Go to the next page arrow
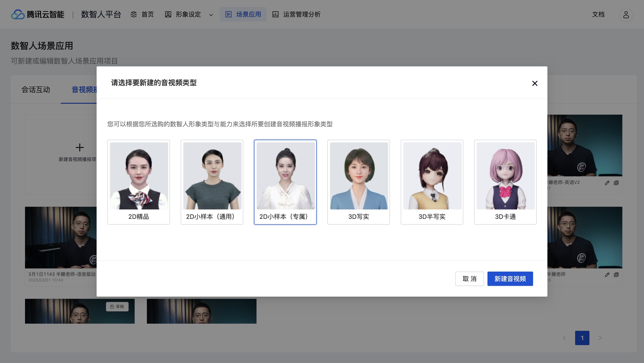Screen dimensions: 644x363 tap(600, 338)
